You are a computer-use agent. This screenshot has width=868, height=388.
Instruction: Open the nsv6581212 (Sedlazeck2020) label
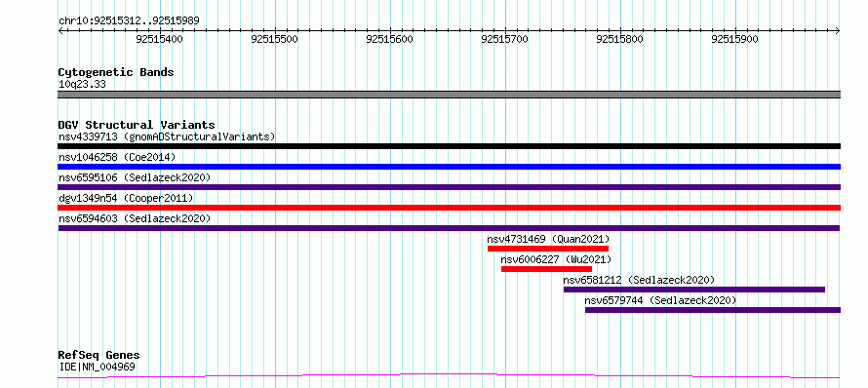tap(639, 280)
